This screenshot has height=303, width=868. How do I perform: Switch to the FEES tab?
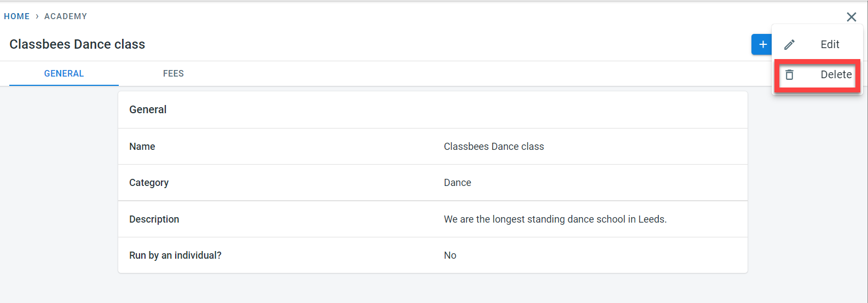[x=173, y=74]
